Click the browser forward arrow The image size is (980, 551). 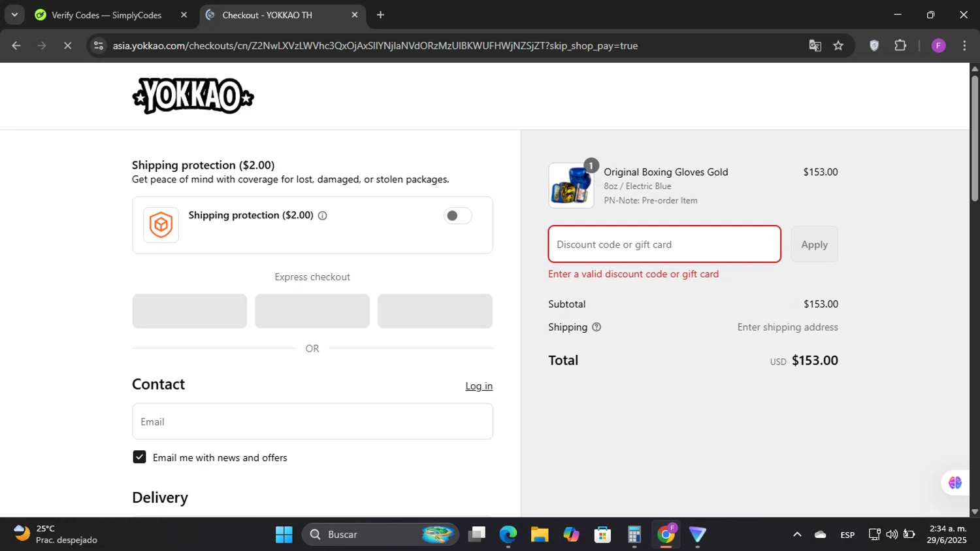(42, 46)
